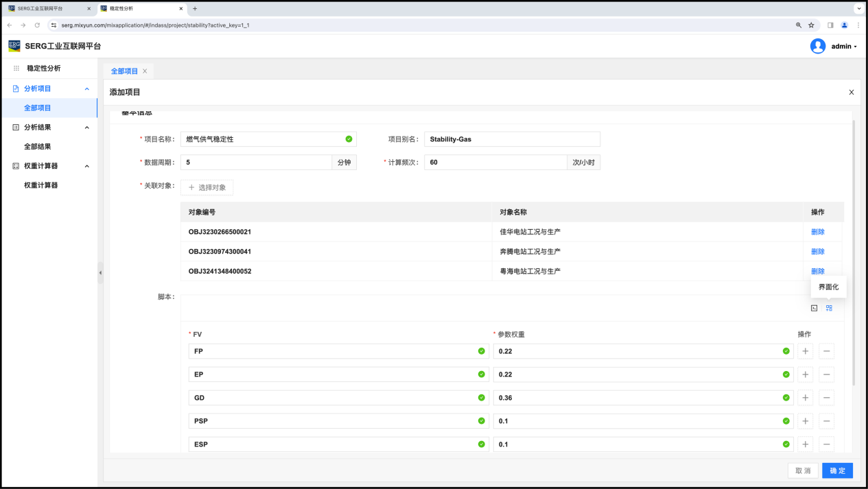Click plus button on the ESP row
868x489 pixels.
[x=806, y=444]
